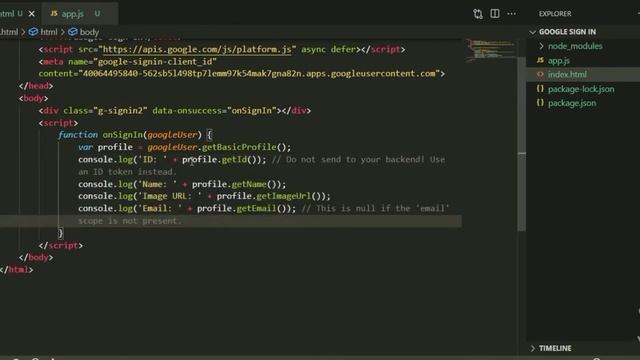Place cursor on 'function onSignIn' line
The height and width of the screenshot is (360, 640).
pyautogui.click(x=135, y=135)
